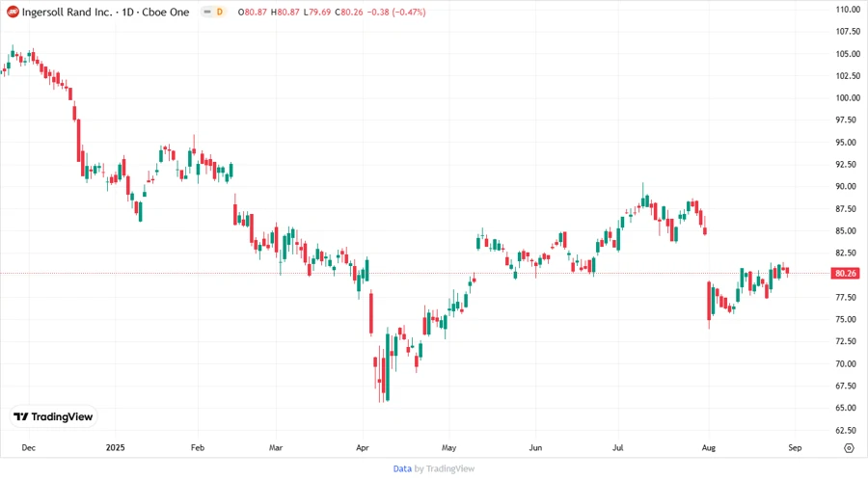Screen dimensions: 868x480
Task: Click the 85.00 price axis label
Action: [848, 230]
